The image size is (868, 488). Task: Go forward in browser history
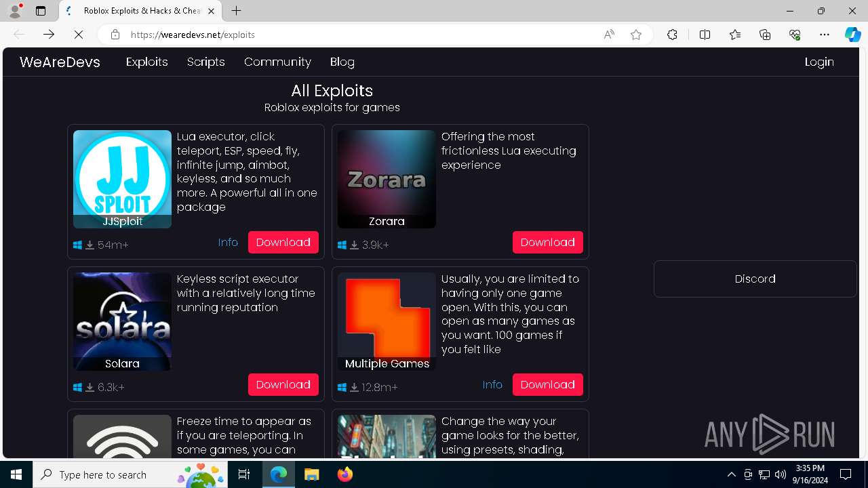click(x=49, y=35)
